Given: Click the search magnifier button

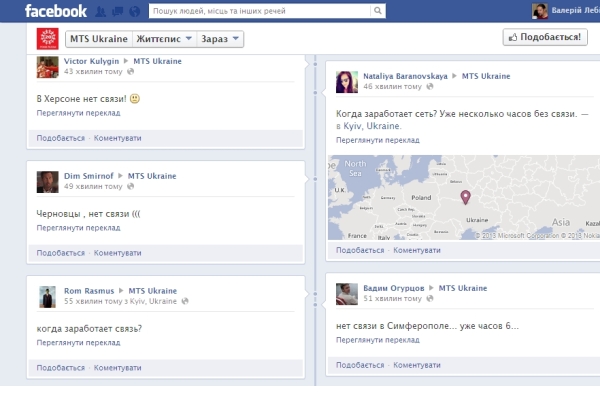Looking at the screenshot, I should coord(378,11).
